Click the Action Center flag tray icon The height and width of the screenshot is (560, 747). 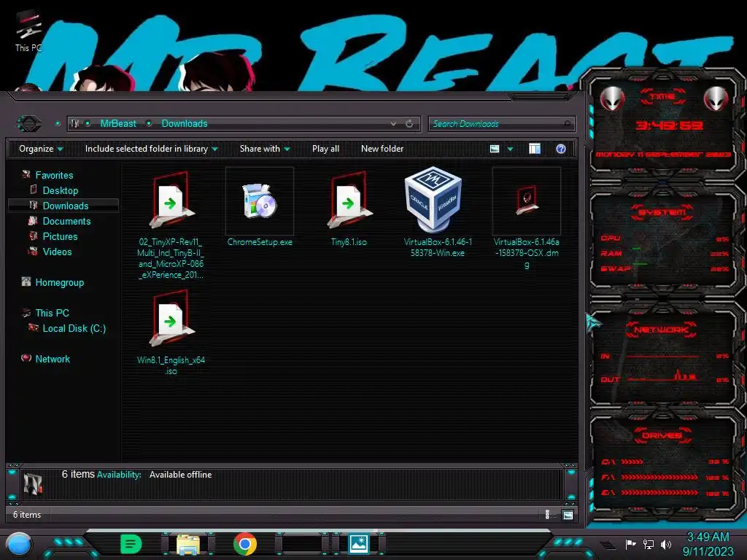tap(630, 544)
